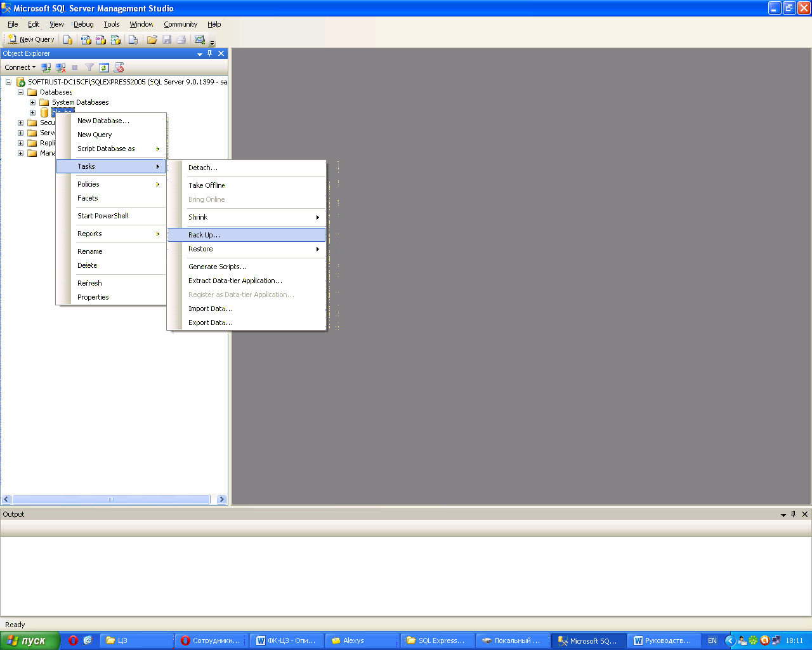
Task: Choose New Database... from context menu
Action: click(x=111, y=121)
